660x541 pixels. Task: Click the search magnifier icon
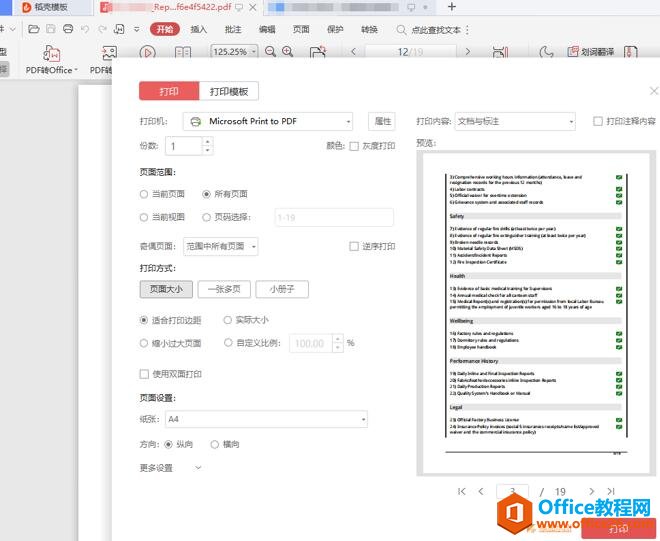coord(401,30)
